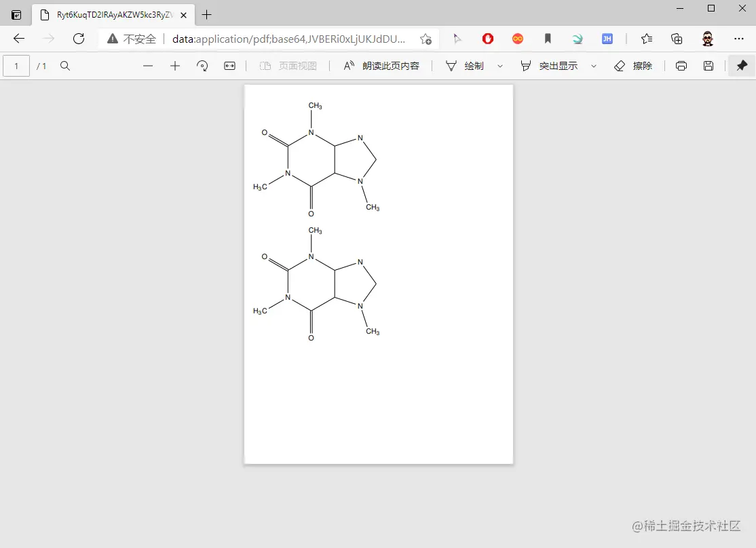Rotate the PDF page icon
Image resolution: width=756 pixels, height=548 pixels.
click(202, 66)
